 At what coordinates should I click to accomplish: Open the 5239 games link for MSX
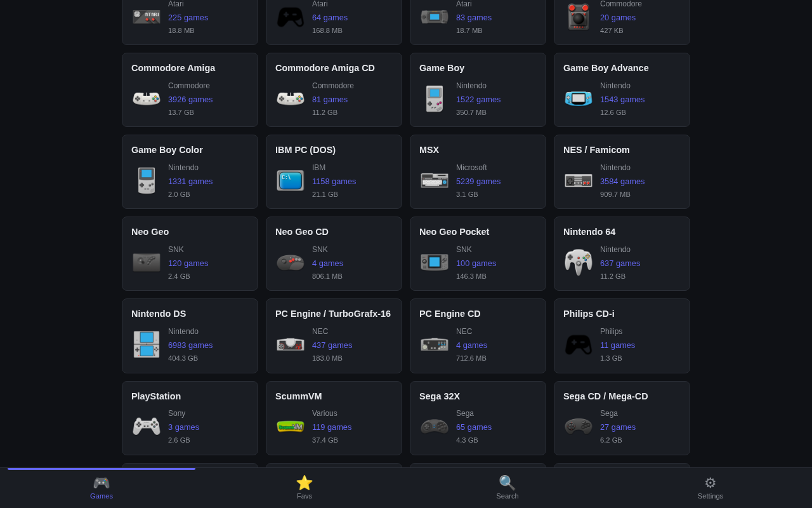tap(478, 181)
